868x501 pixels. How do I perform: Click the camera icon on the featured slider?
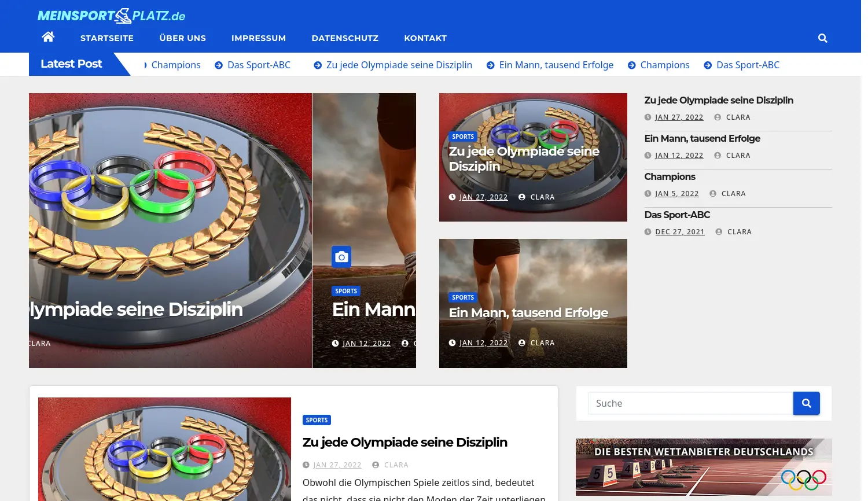tap(341, 257)
